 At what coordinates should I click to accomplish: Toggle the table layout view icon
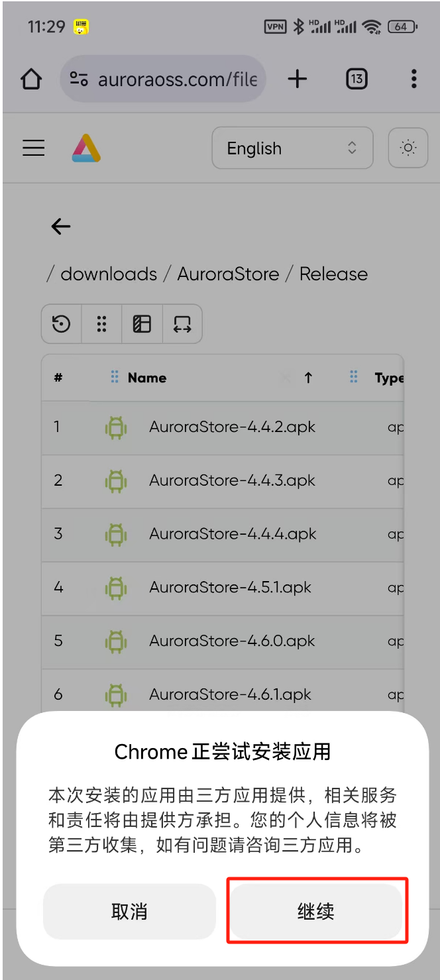pos(142,324)
